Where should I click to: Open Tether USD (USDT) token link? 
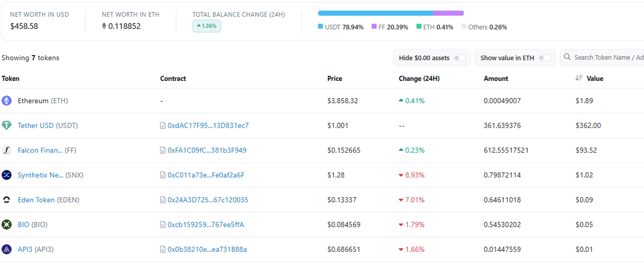[x=48, y=125]
